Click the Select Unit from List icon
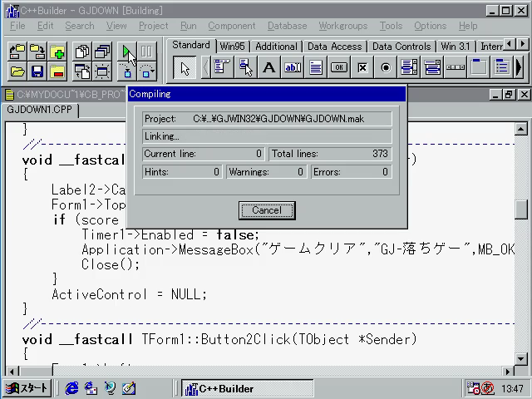The height and width of the screenshot is (399, 532). pos(82,52)
